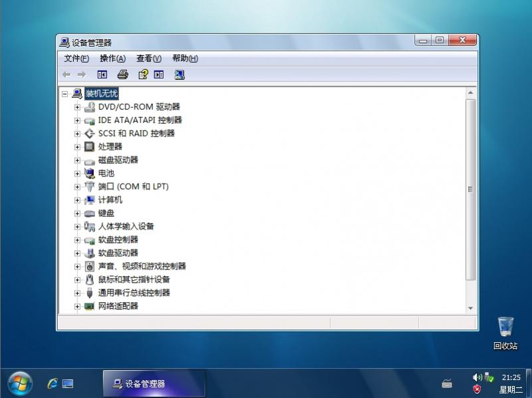Click the human interface device icon
Viewport: 532px width, 398px height.
90,226
